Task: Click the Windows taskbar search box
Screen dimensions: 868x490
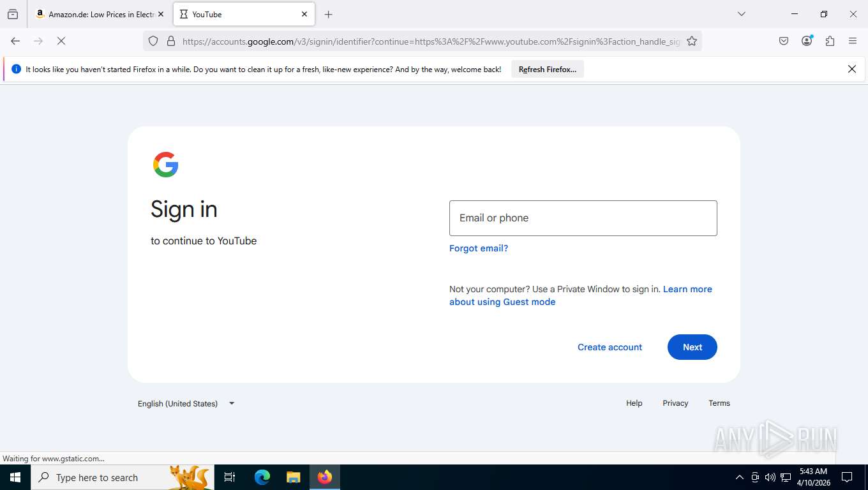Action: (123, 477)
